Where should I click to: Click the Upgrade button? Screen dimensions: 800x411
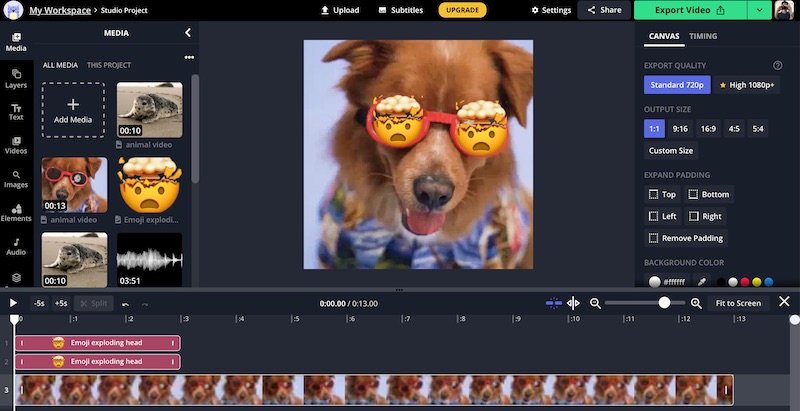pos(462,10)
